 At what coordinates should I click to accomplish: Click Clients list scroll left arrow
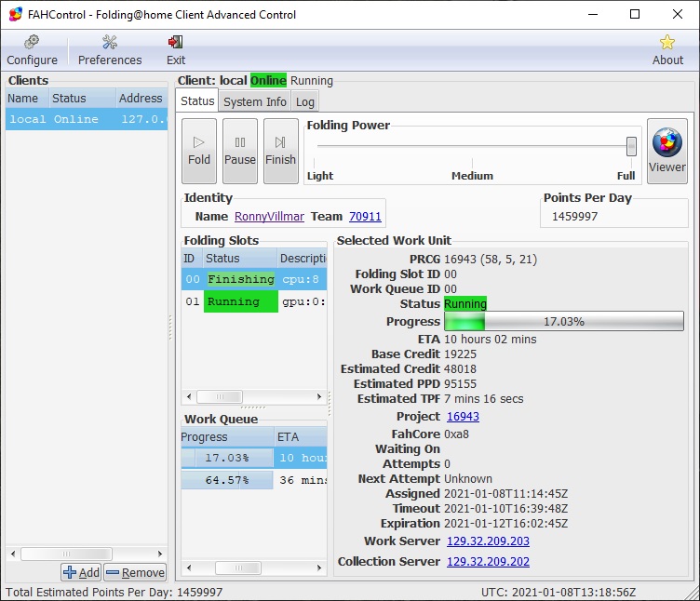tap(13, 554)
